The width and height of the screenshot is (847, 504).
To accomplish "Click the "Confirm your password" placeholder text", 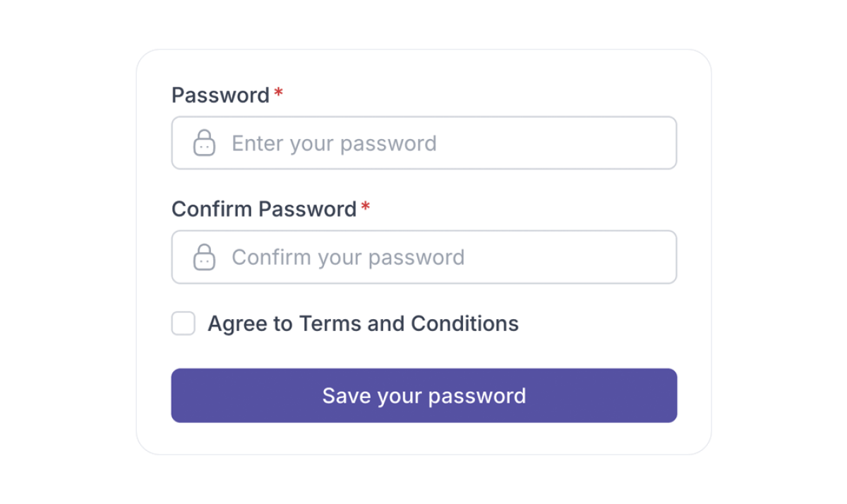I will (x=348, y=257).
